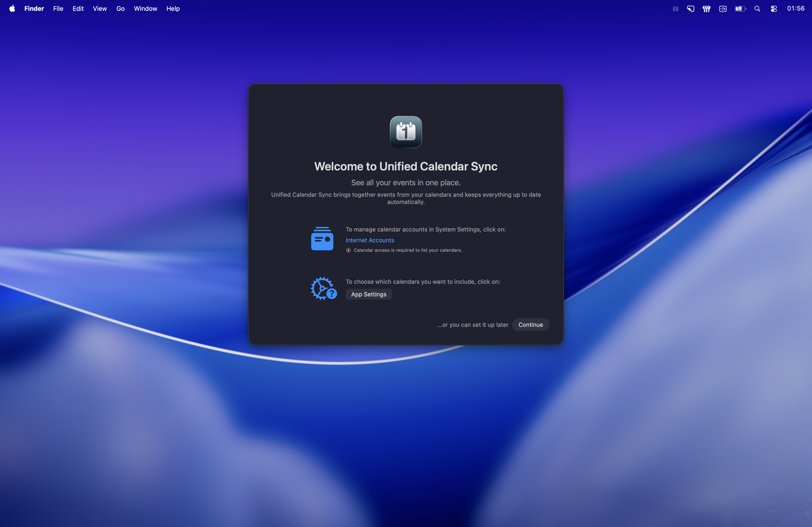
Task: Click the Unified Calendar Sync app icon
Action: point(406,132)
